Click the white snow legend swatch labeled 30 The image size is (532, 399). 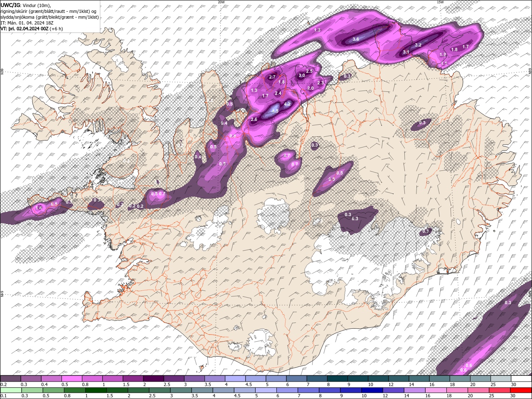coord(522,379)
